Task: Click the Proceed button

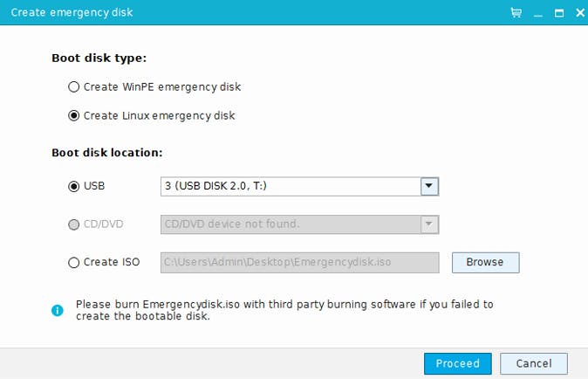Action: pos(458,363)
